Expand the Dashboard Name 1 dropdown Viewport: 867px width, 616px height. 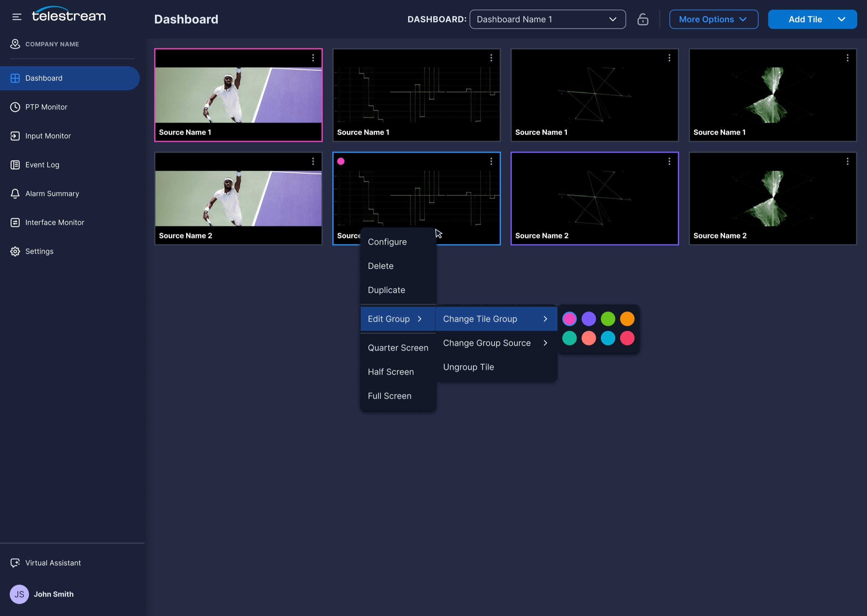tap(548, 19)
